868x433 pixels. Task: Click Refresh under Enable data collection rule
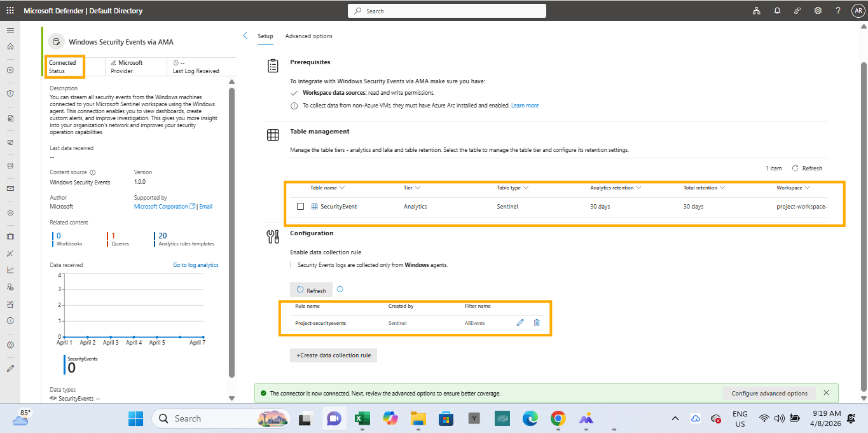[311, 290]
